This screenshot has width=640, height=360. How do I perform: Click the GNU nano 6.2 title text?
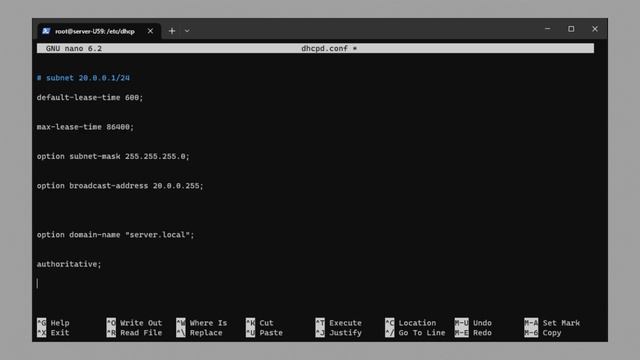74,49
